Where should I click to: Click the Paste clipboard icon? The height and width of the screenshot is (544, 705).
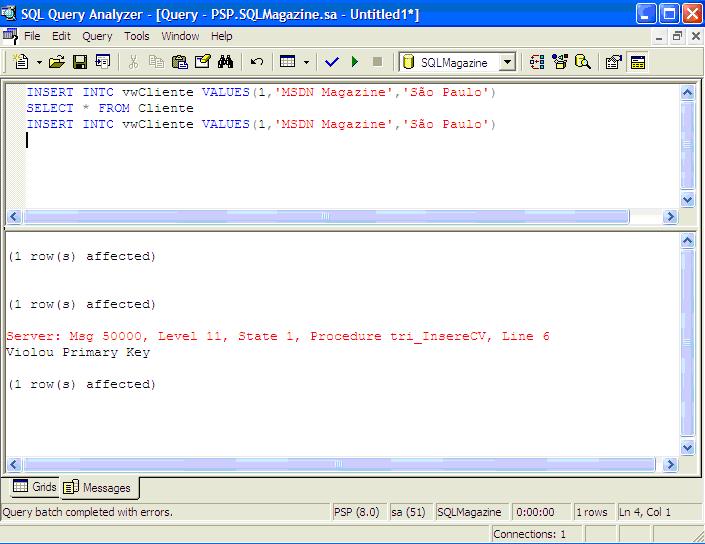(180, 62)
